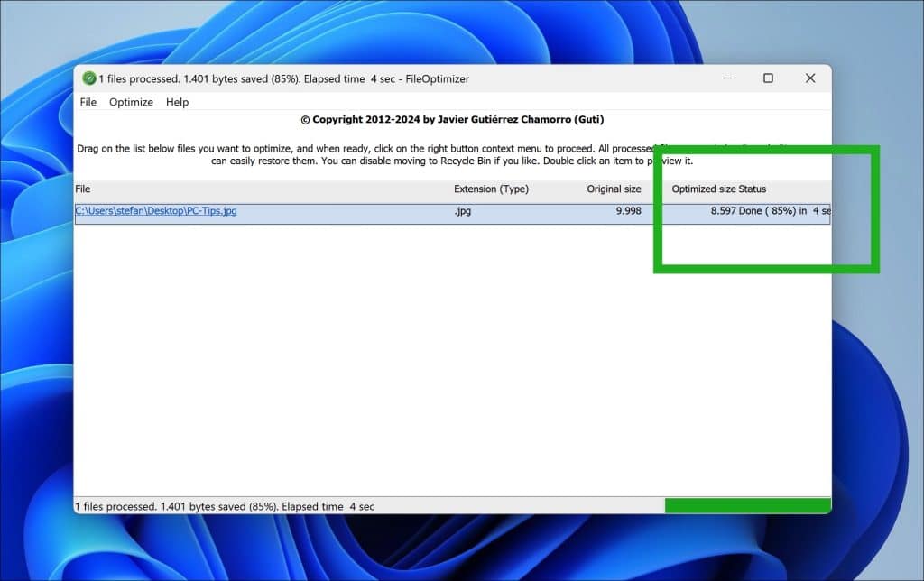Click the FileOptimizer window title text

point(284,79)
